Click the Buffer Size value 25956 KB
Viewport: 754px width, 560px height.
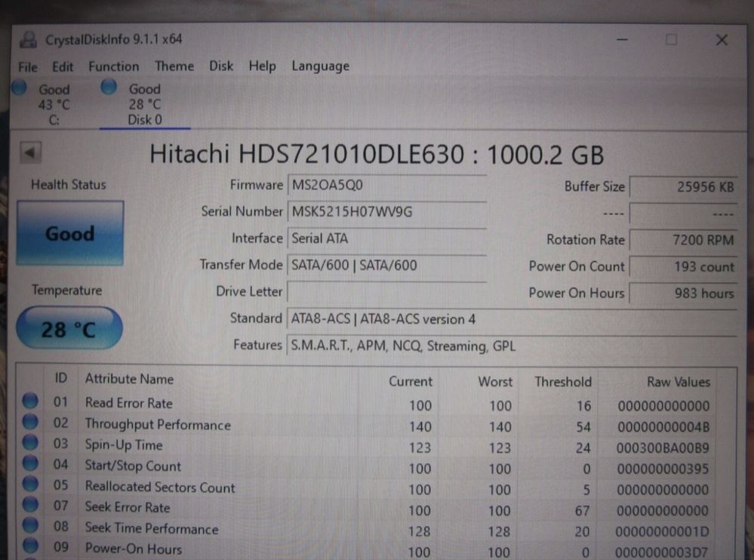pyautogui.click(x=683, y=187)
